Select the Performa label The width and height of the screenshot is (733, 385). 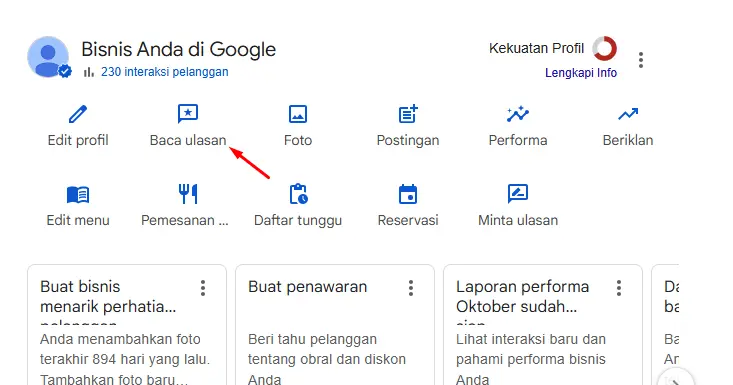(x=518, y=140)
